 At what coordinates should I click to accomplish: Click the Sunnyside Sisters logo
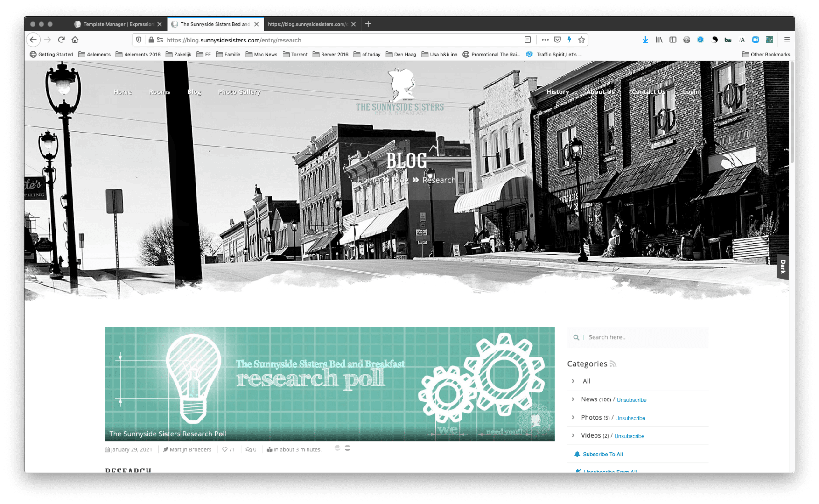tap(400, 92)
